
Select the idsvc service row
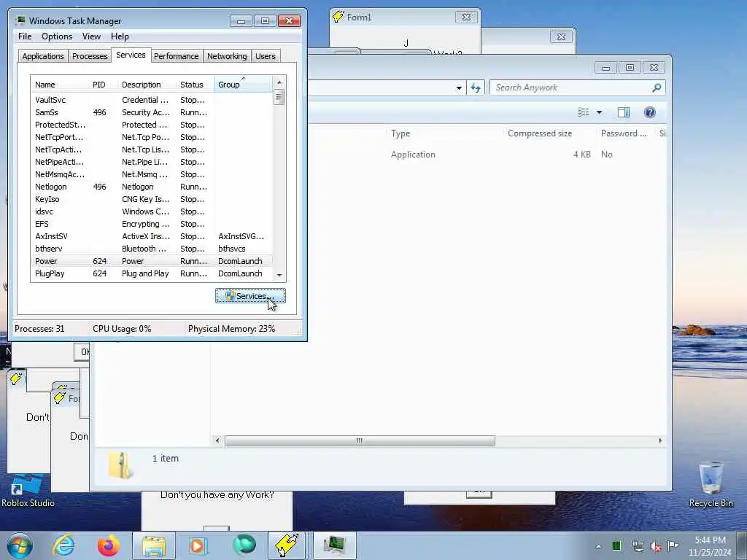pos(152,211)
